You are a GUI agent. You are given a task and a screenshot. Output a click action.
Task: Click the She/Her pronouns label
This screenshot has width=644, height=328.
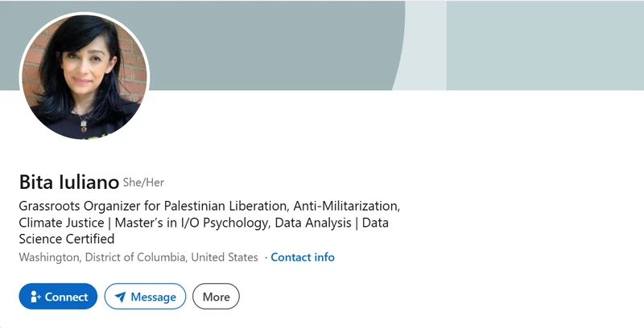(x=143, y=182)
